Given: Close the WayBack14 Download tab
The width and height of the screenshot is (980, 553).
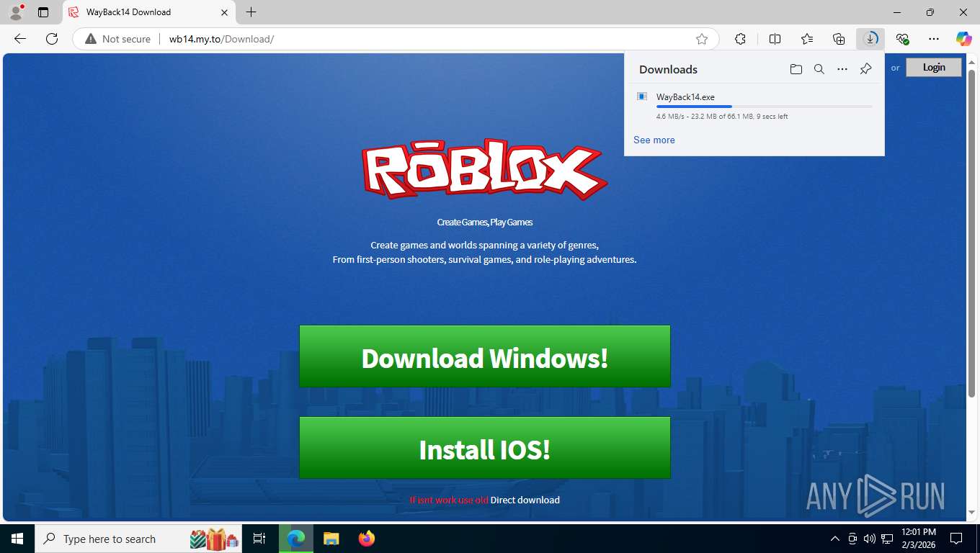Looking at the screenshot, I should [224, 12].
